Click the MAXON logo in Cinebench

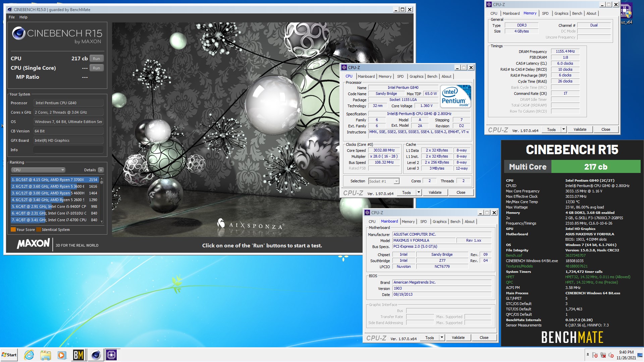[34, 243]
